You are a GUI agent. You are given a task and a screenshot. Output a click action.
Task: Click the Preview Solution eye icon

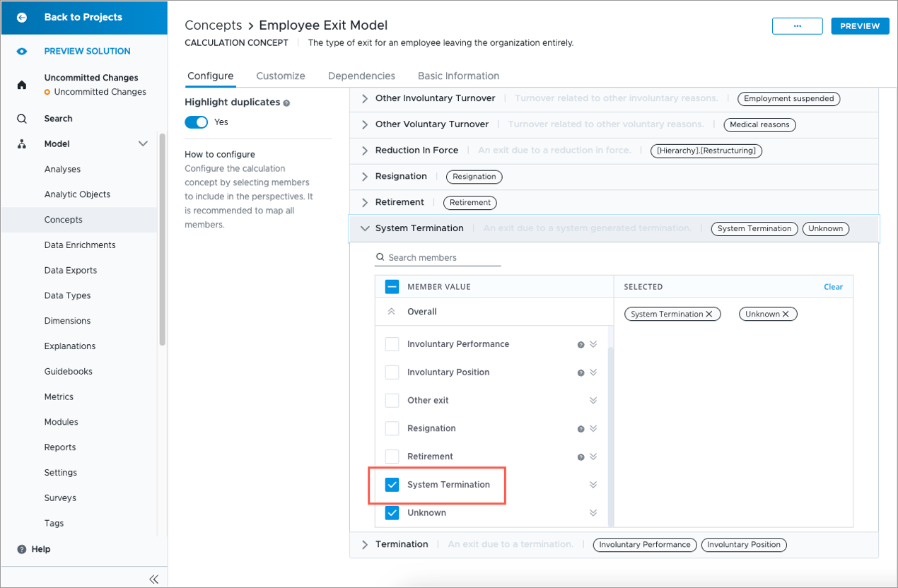tap(22, 52)
